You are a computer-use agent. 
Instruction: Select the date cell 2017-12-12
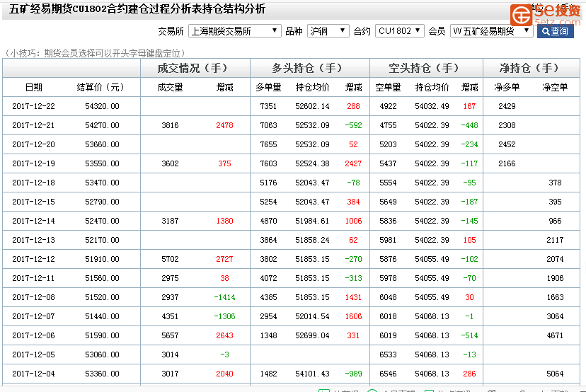pyautogui.click(x=34, y=259)
